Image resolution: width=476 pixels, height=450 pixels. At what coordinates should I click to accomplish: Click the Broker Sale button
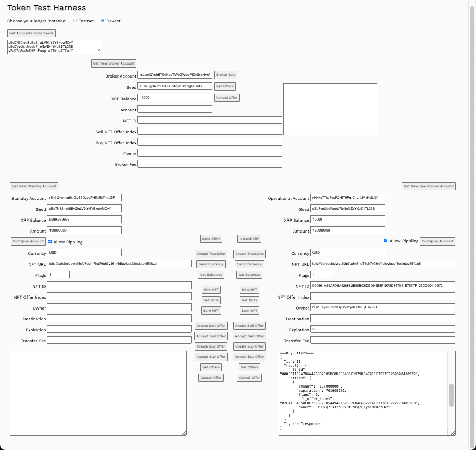point(226,75)
